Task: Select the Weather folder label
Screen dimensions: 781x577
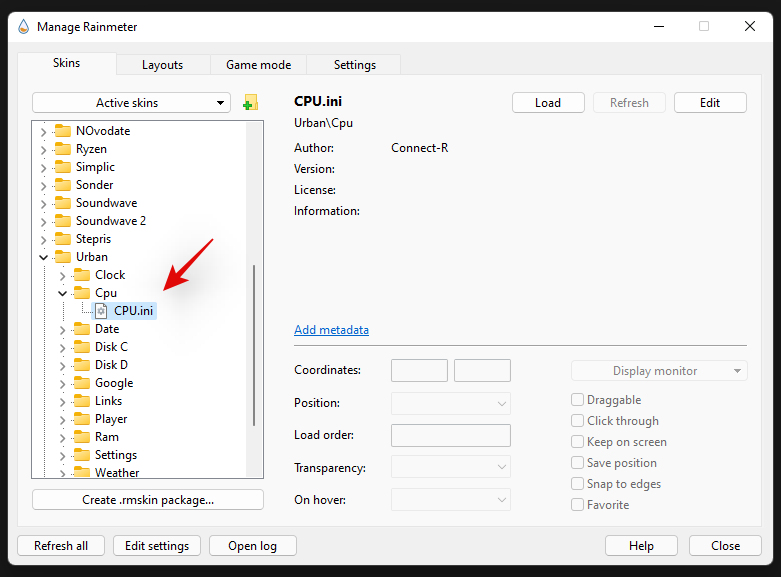Action: click(x=117, y=472)
